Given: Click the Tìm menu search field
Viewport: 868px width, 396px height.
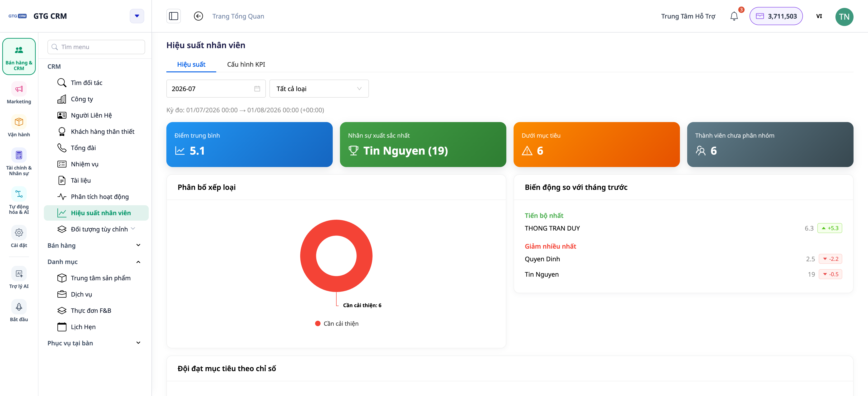Looking at the screenshot, I should click(96, 47).
